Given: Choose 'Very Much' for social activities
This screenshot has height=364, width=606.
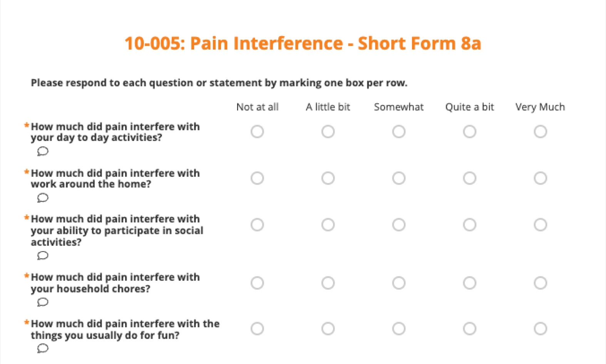Looking at the screenshot, I should tap(540, 225).
